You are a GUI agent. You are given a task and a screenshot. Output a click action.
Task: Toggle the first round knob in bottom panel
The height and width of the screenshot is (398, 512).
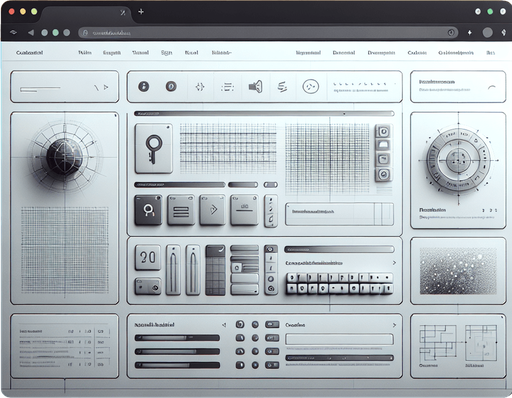[x=240, y=324]
